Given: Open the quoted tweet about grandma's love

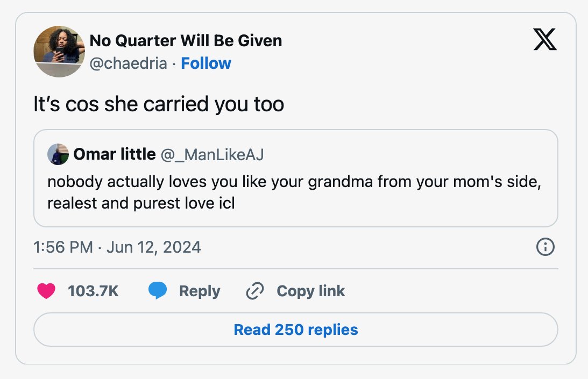Looking at the screenshot, I should click(296, 178).
